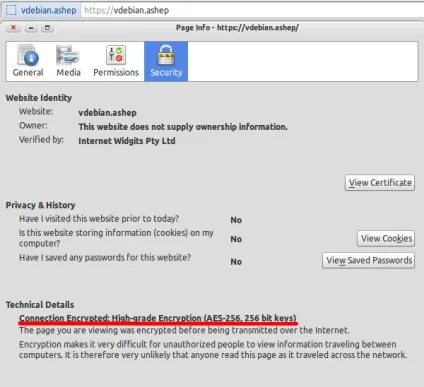Click the "Owner:" label
The height and width of the screenshot is (387, 424).
[33, 126]
